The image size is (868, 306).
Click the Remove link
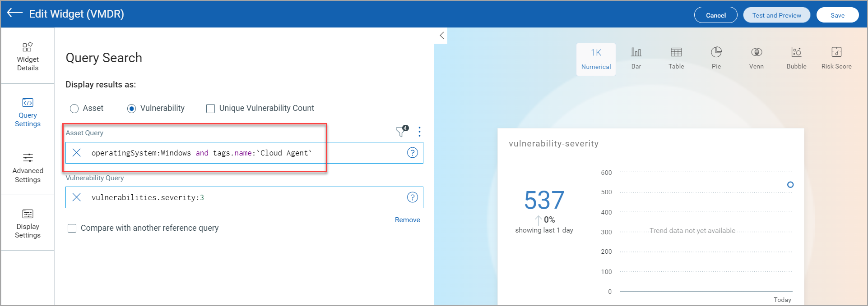pos(408,220)
